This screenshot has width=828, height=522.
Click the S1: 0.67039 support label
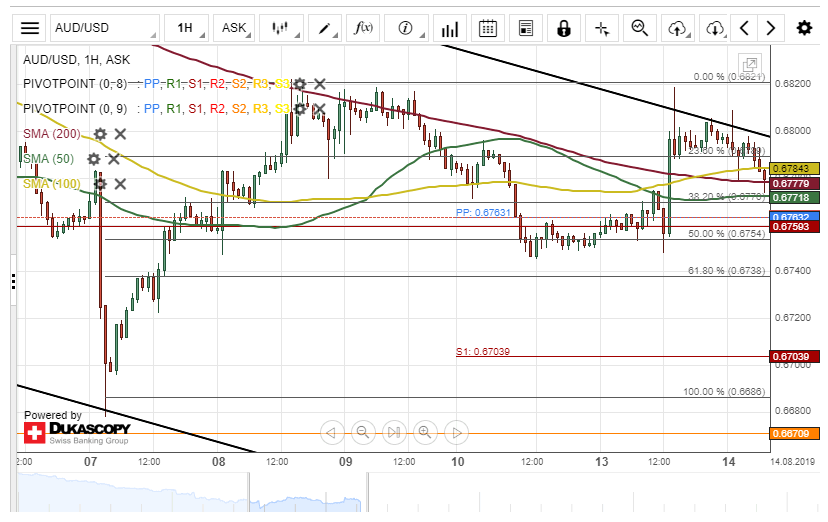(483, 352)
